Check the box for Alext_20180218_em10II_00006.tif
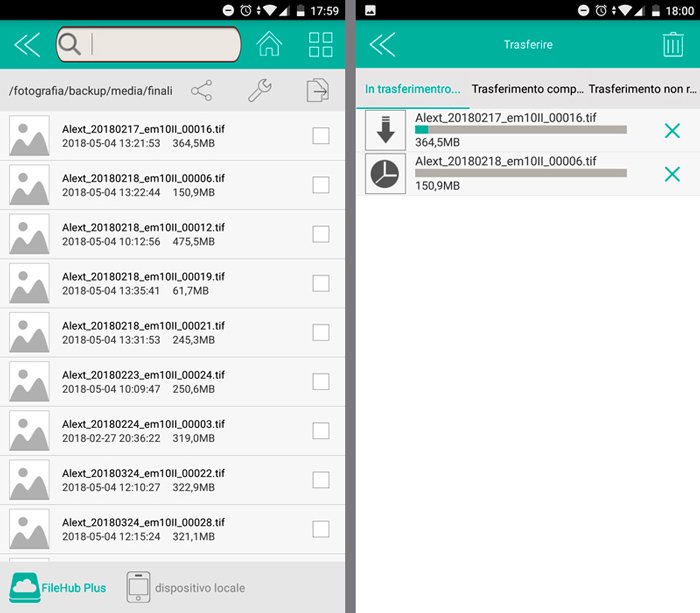700x613 pixels. click(321, 185)
